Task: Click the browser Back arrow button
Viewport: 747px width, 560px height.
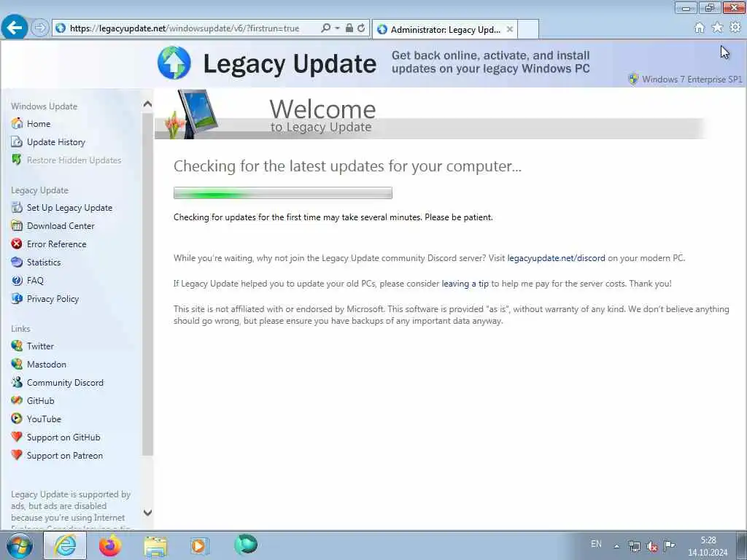Action: coord(15,27)
